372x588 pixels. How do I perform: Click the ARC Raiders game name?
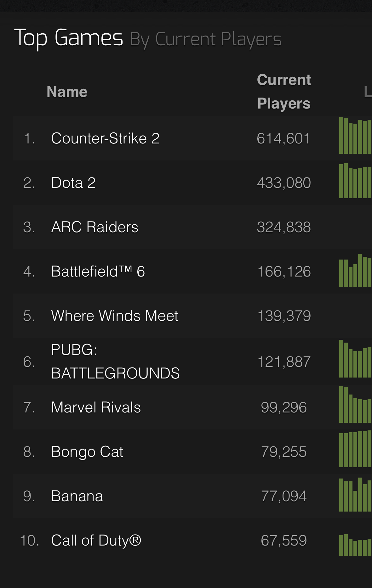coord(94,227)
